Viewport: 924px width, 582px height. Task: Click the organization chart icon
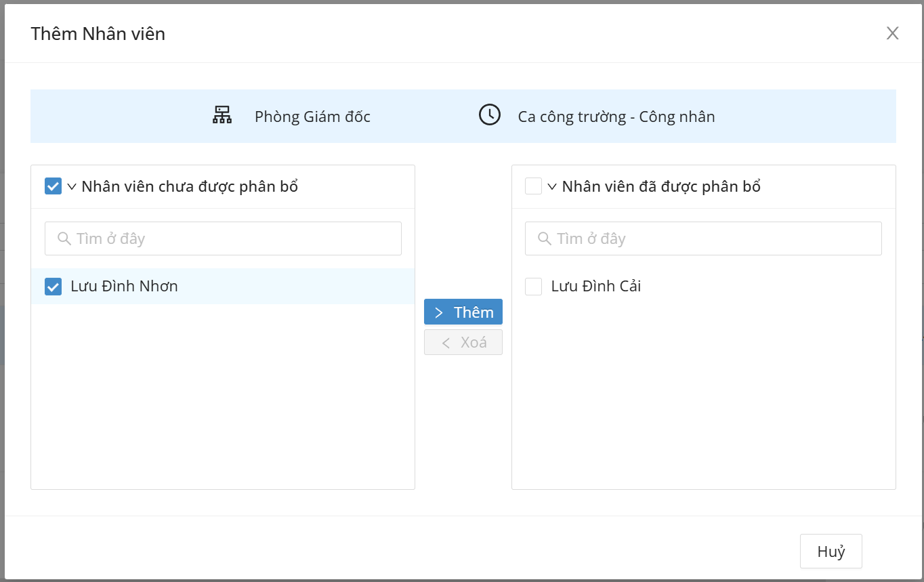point(222,115)
